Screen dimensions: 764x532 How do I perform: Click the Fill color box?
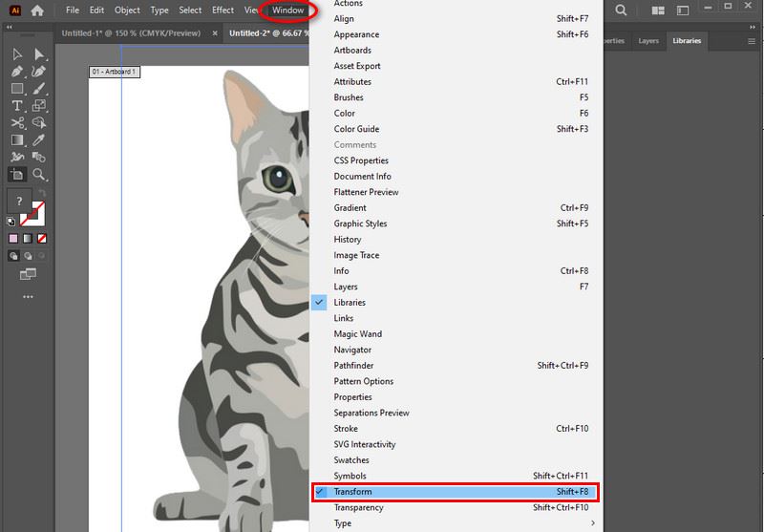point(19,201)
